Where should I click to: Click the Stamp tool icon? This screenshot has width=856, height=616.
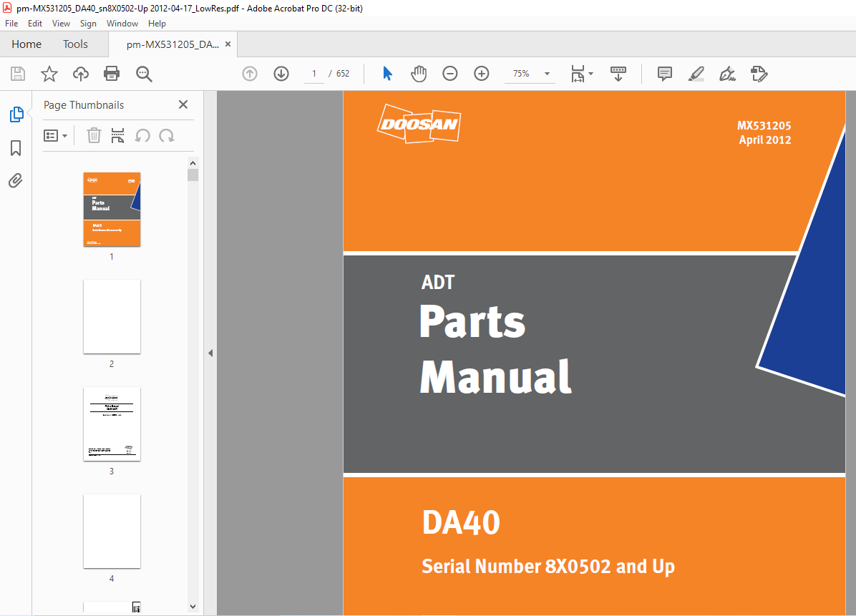[759, 74]
